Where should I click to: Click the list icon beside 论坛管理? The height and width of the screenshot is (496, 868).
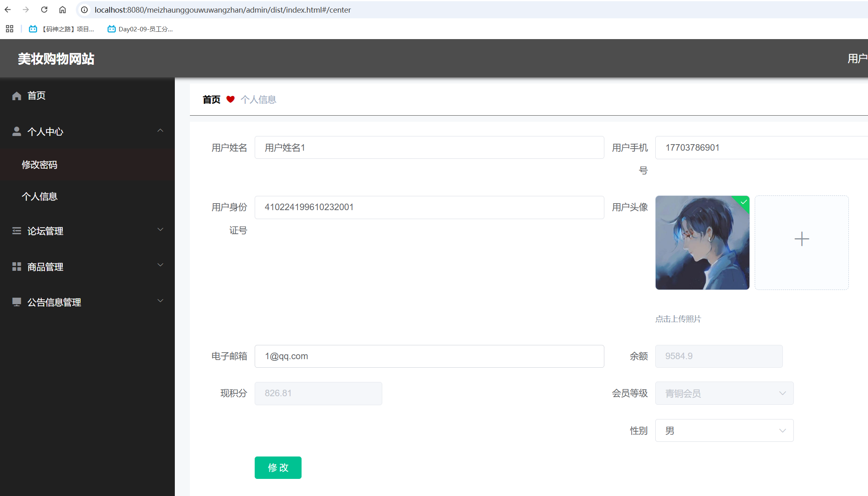17,231
